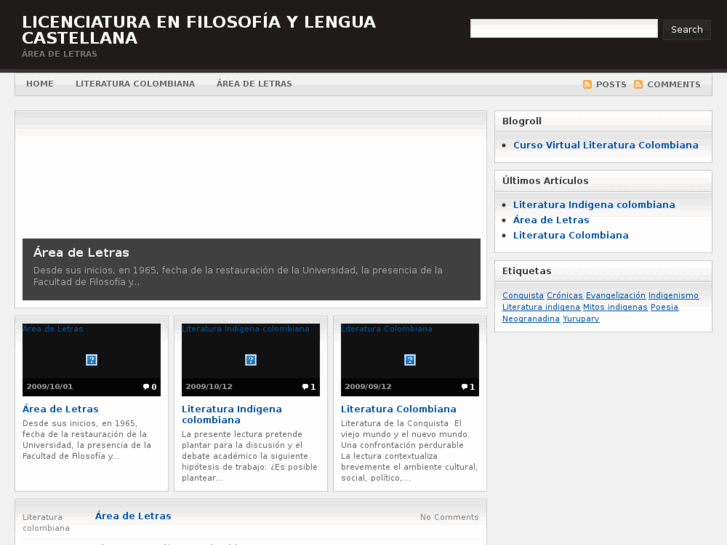Image resolution: width=727 pixels, height=545 pixels.
Task: Click the featured slider excerpt about 1965
Action: 237,276
